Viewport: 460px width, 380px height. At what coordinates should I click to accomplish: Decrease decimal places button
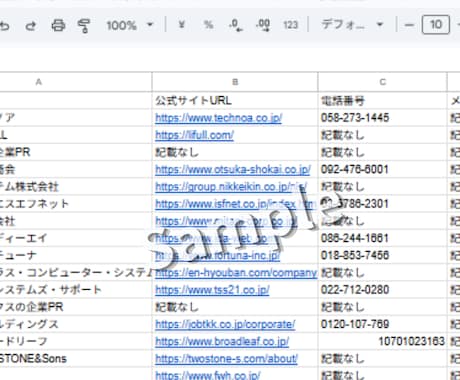coord(236,25)
